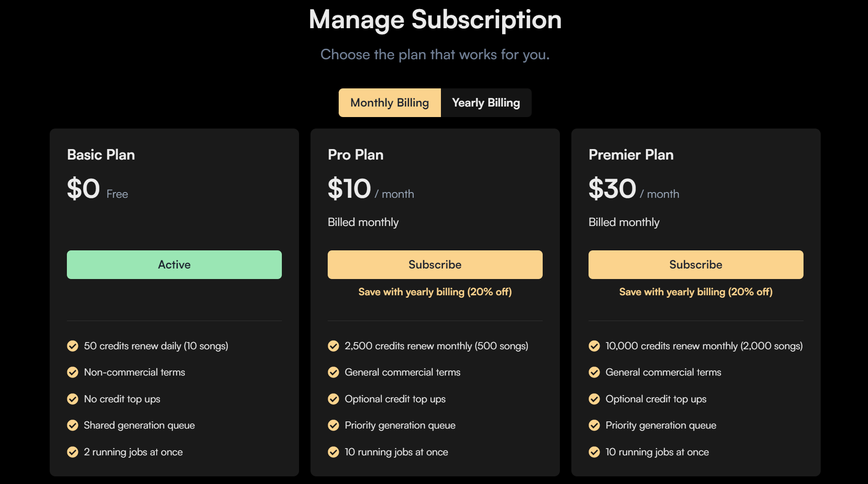Screen dimensions: 868x484
Task: Click checkmark icon next to Shared generation queue
Action: (x=73, y=425)
